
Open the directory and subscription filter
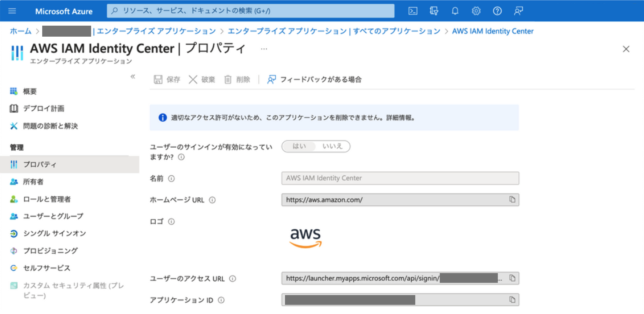(434, 11)
